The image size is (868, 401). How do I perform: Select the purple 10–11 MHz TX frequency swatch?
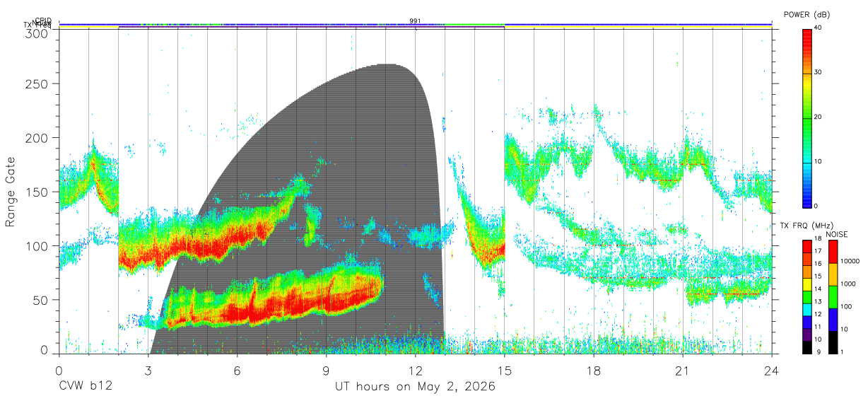(807, 334)
